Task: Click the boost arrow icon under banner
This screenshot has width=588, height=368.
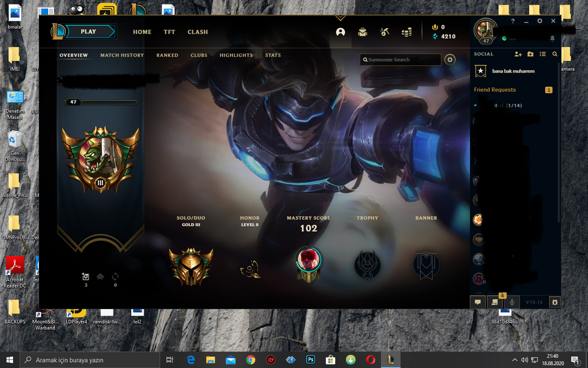Action: 100,277
